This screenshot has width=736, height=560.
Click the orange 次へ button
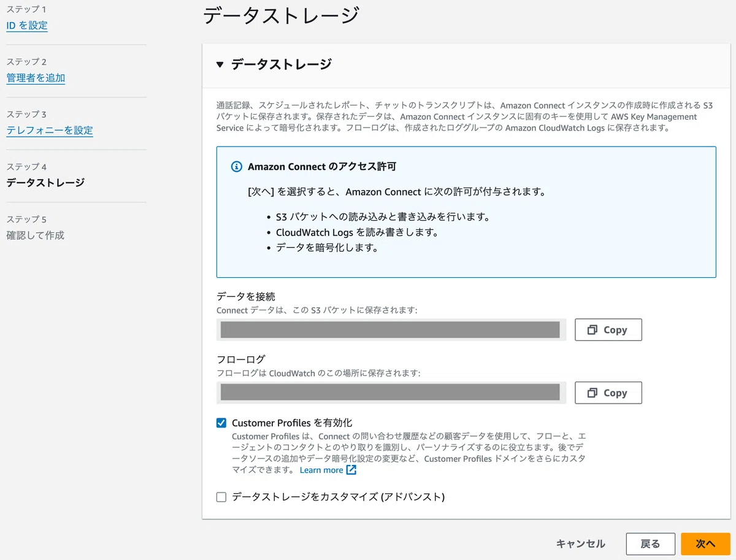point(705,544)
